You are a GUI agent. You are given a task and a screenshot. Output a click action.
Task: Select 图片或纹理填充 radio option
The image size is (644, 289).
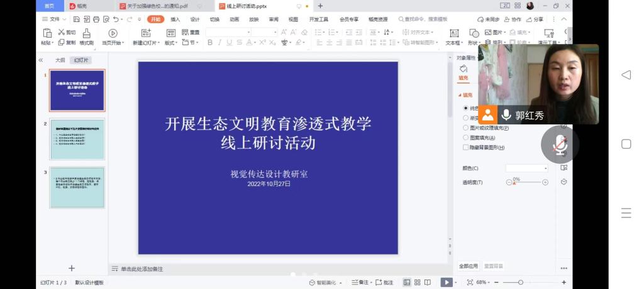coord(466,128)
